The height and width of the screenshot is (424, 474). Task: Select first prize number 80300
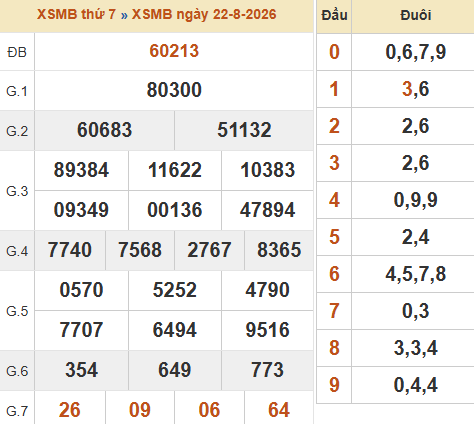[174, 90]
